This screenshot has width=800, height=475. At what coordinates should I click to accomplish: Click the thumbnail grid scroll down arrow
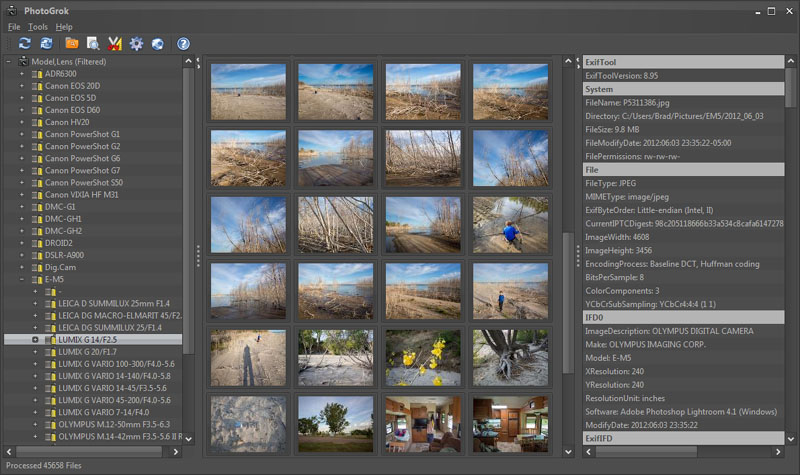point(568,452)
